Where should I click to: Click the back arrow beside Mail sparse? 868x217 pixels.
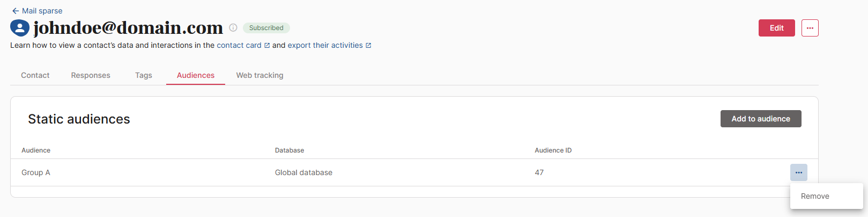[x=15, y=11]
